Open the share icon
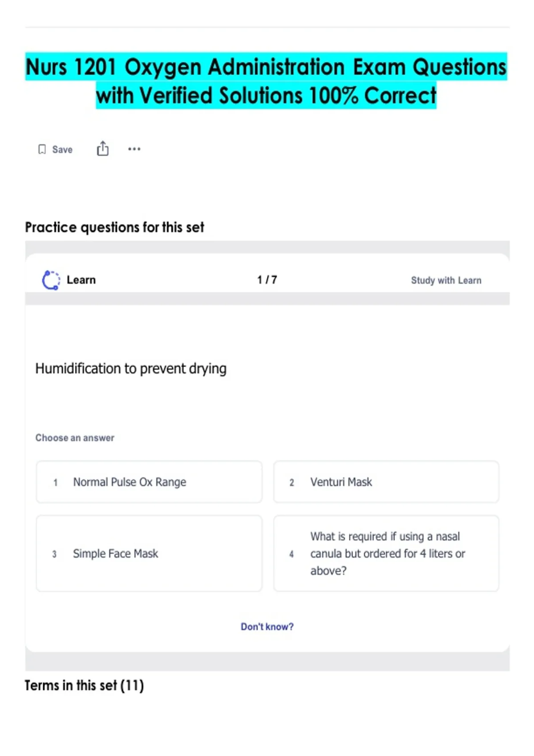The height and width of the screenshot is (756, 534). pos(103,149)
